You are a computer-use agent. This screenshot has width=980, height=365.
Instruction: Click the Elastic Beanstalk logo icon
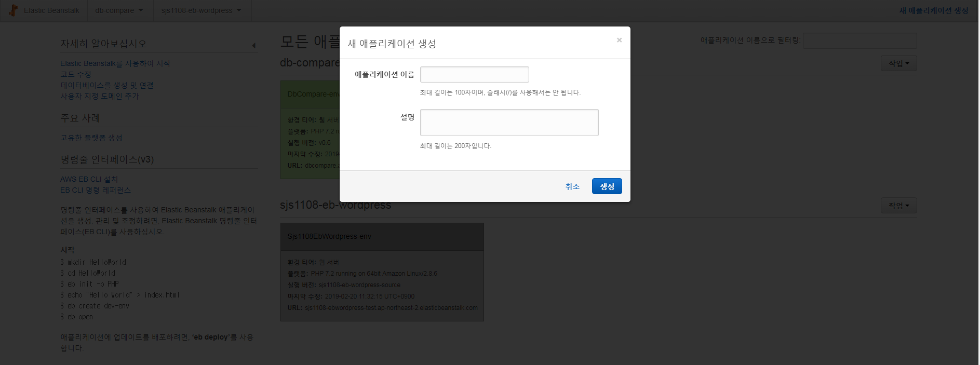(x=14, y=10)
